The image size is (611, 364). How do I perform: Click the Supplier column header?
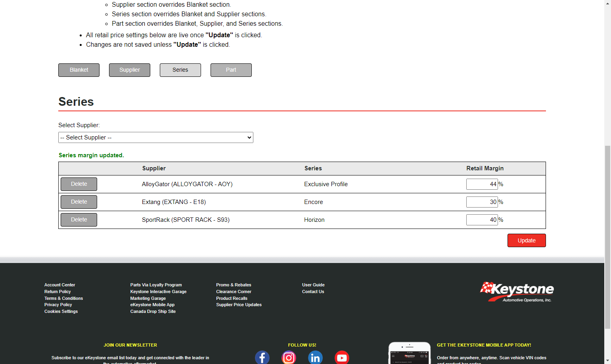pos(154,168)
